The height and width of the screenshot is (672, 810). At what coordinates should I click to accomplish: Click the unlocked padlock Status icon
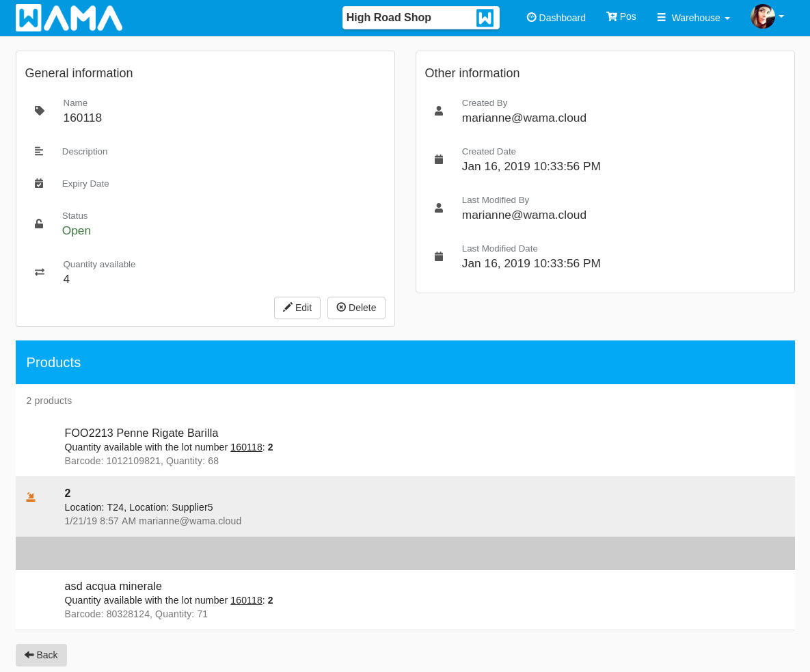point(39,224)
